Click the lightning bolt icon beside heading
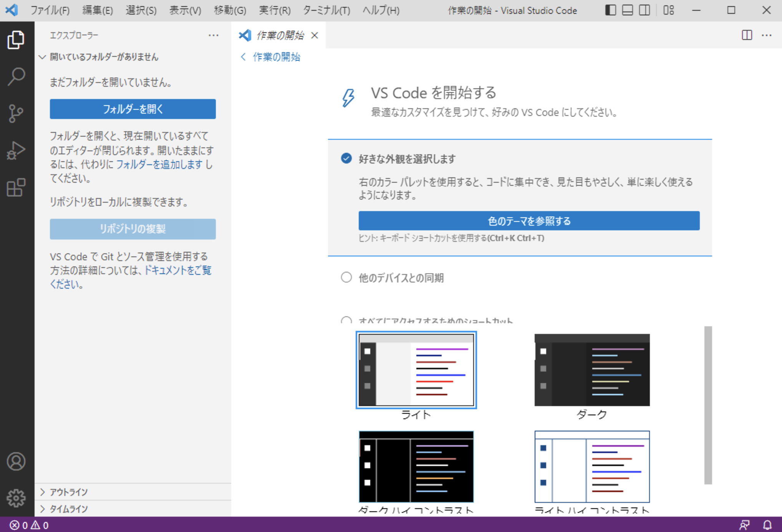The image size is (782, 532). coord(348,98)
